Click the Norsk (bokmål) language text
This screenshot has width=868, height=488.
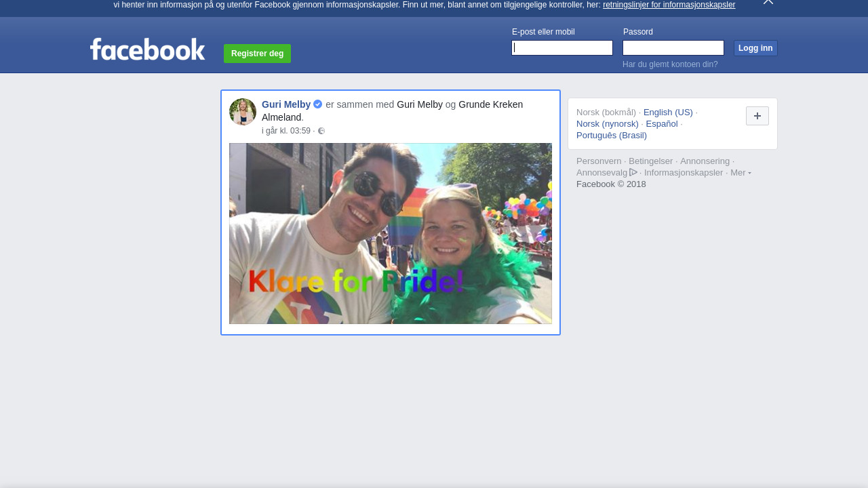pos(606,113)
